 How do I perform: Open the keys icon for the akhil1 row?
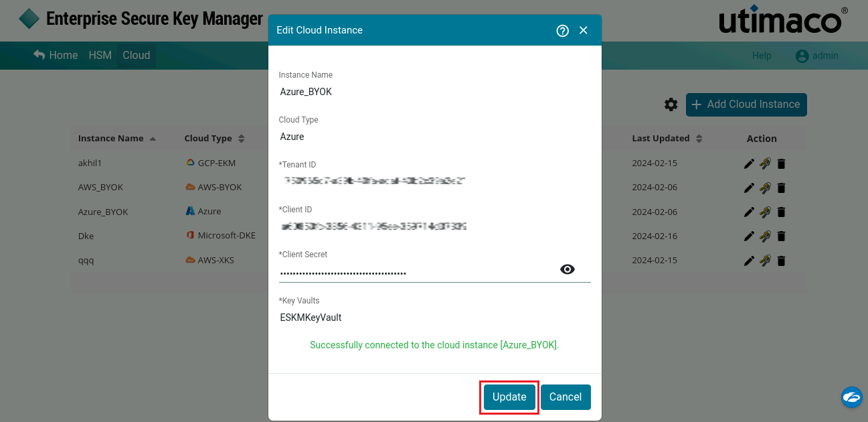[766, 163]
